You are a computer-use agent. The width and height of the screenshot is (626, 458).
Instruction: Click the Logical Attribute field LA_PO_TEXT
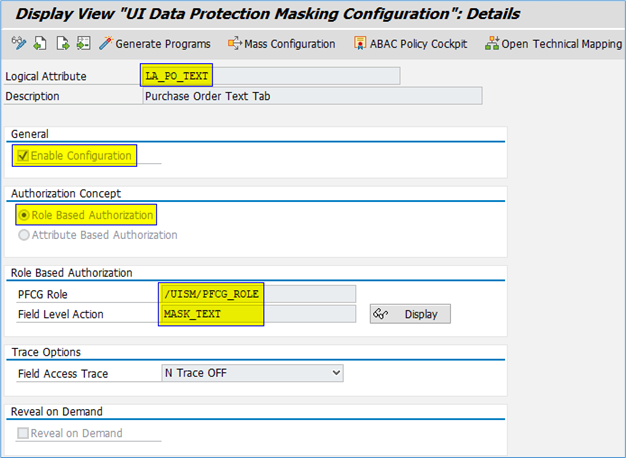tap(270, 76)
